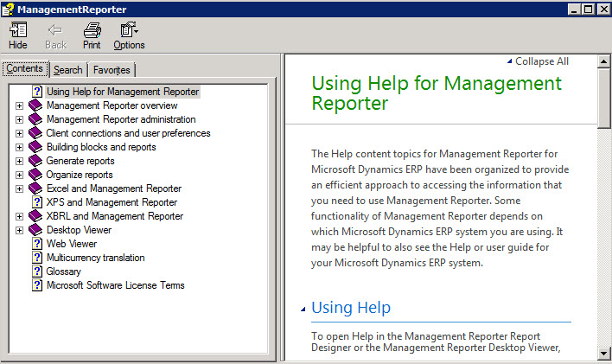The image size is (612, 364).
Task: Select Excel and Management Reporter item
Action: (114, 188)
